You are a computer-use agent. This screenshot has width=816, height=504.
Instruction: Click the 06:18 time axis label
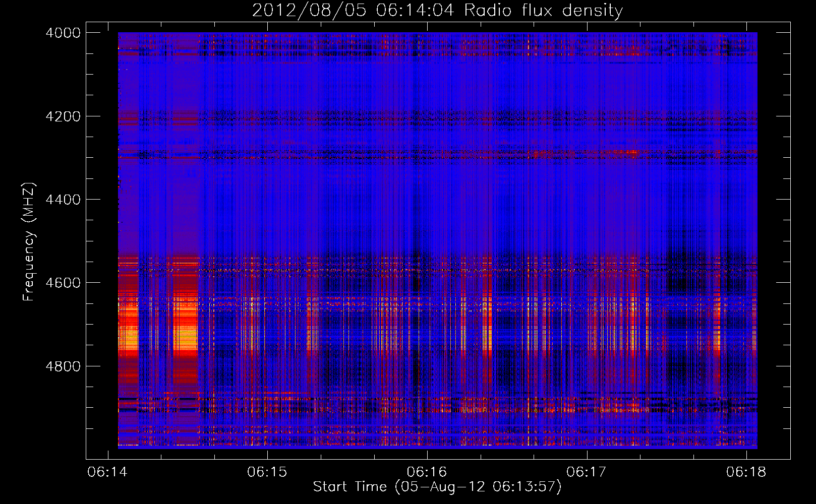[746, 472]
